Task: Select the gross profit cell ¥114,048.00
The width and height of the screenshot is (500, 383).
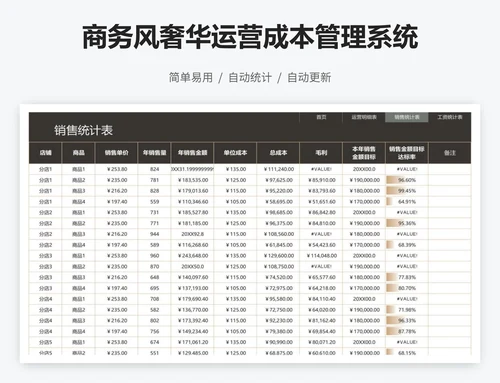Action: tap(321, 256)
